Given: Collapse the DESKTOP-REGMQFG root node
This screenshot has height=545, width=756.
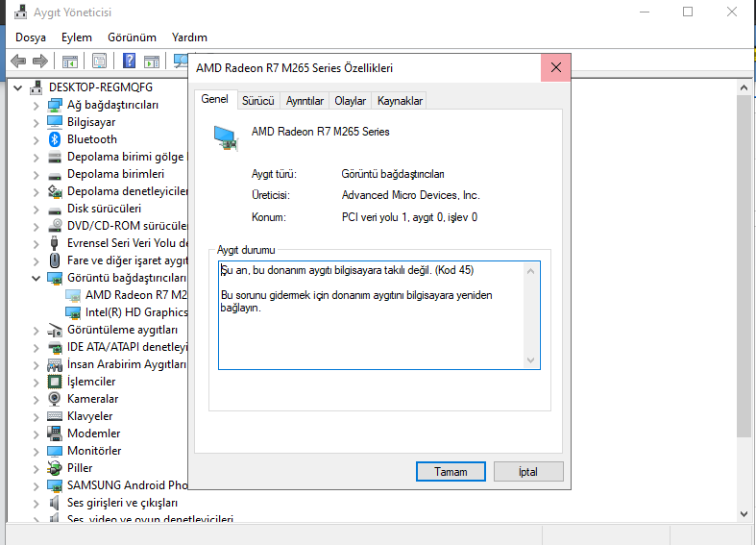Looking at the screenshot, I should coord(18,87).
